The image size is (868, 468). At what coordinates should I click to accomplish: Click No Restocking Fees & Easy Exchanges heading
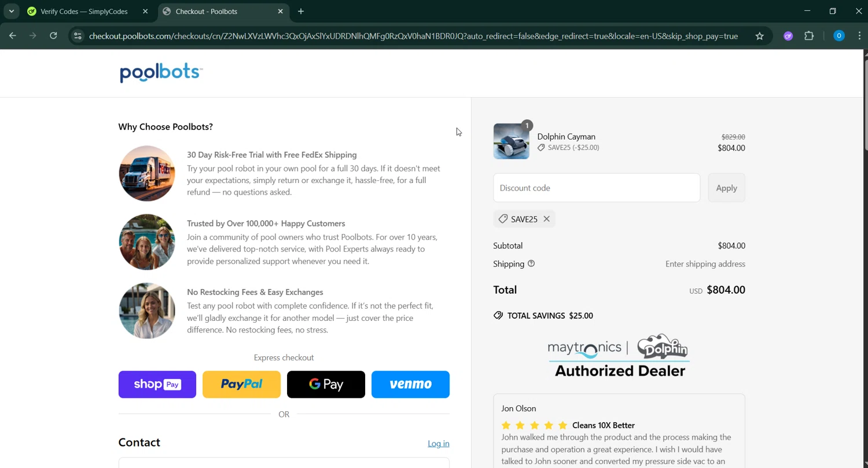255,292
